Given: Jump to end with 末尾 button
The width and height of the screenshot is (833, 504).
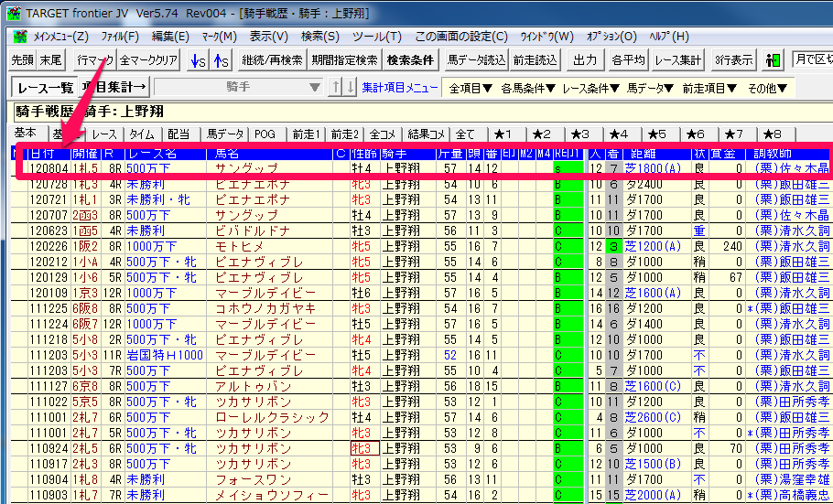Looking at the screenshot, I should point(50,60).
